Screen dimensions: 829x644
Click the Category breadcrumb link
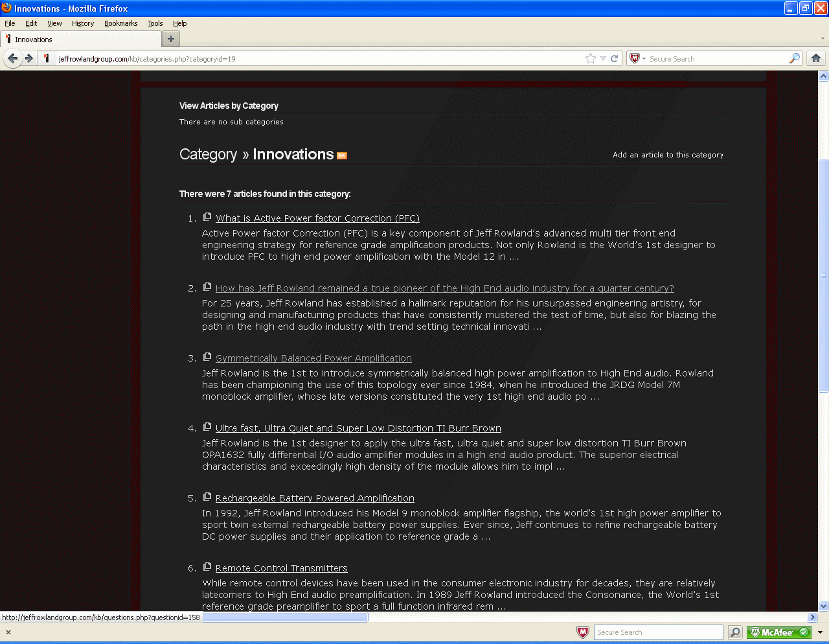click(208, 154)
